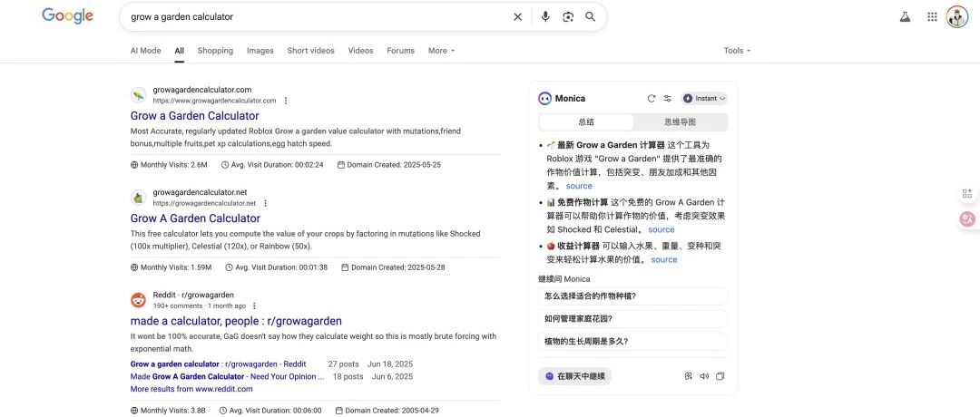Switch to Shopping tab
This screenshot has width=980, height=417.
(x=215, y=51)
